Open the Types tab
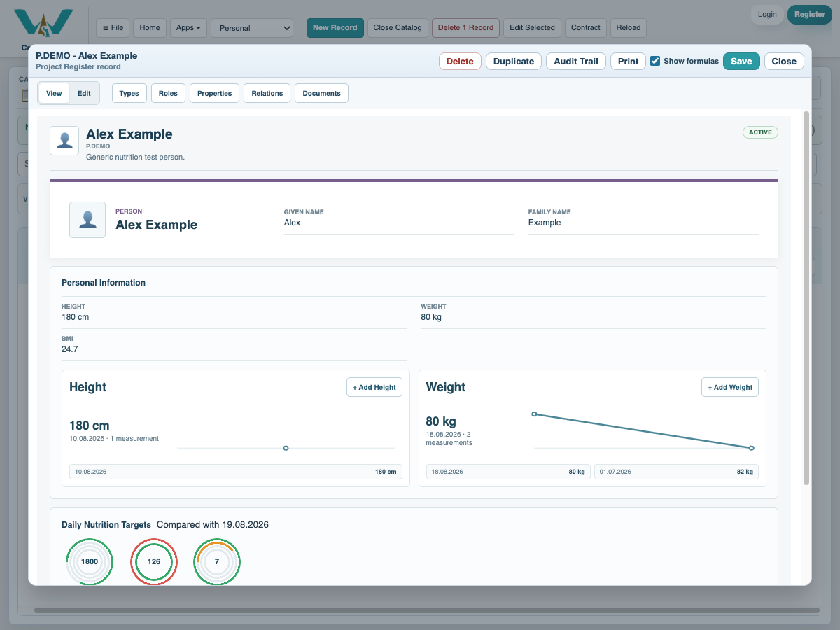This screenshot has width=840, height=630. (129, 93)
